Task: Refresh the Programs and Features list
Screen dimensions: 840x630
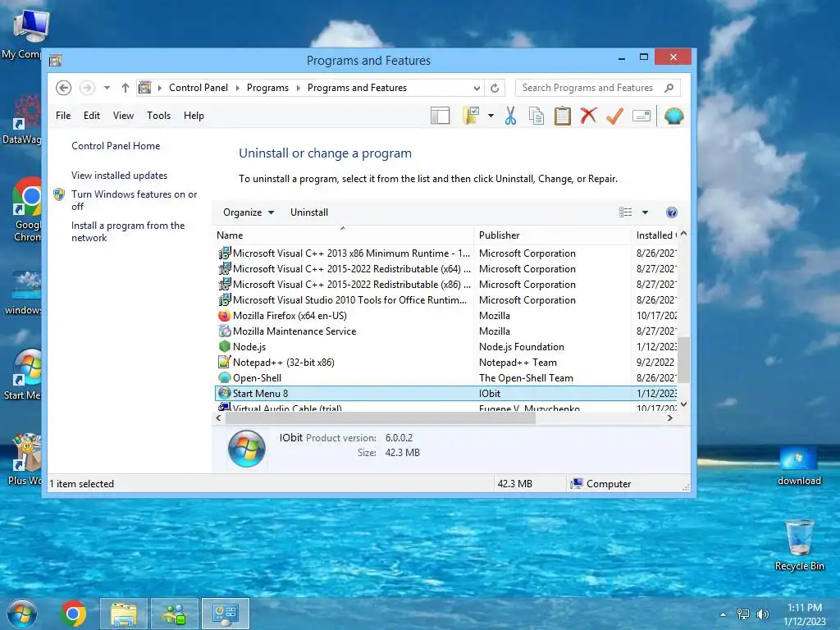Action: (x=495, y=88)
